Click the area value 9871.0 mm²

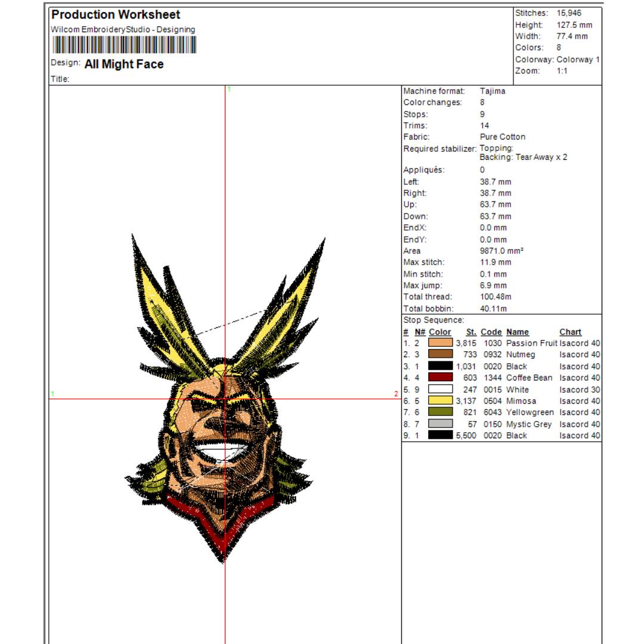pos(501,250)
